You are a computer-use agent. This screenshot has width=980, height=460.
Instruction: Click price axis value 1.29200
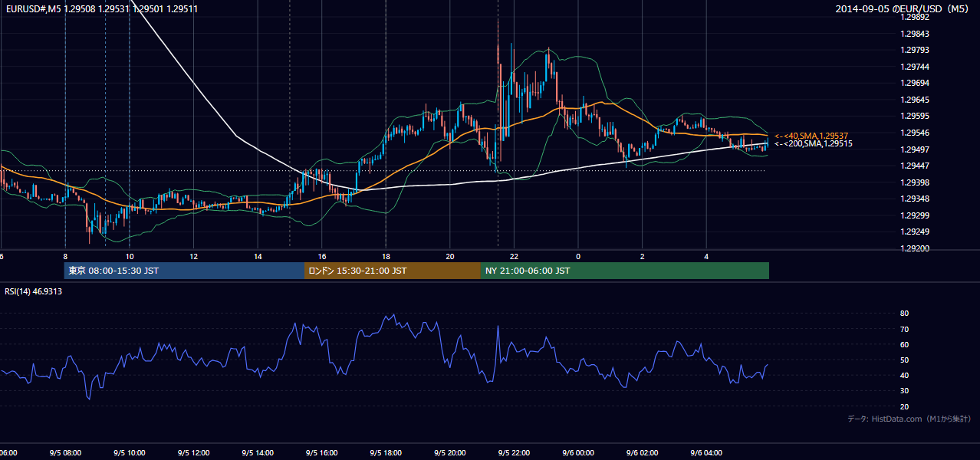pos(914,248)
